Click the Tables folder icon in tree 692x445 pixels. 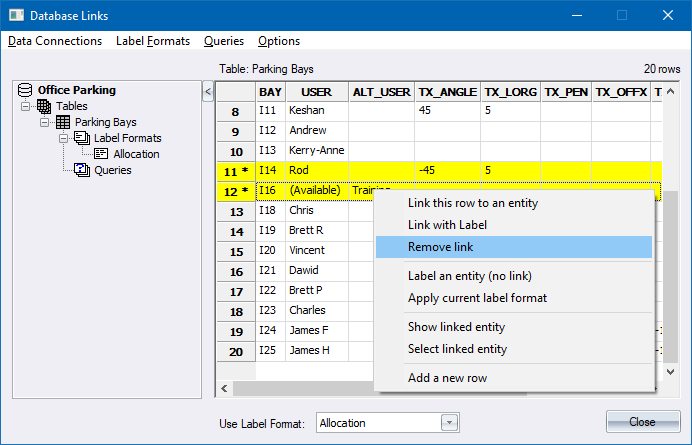click(x=44, y=106)
